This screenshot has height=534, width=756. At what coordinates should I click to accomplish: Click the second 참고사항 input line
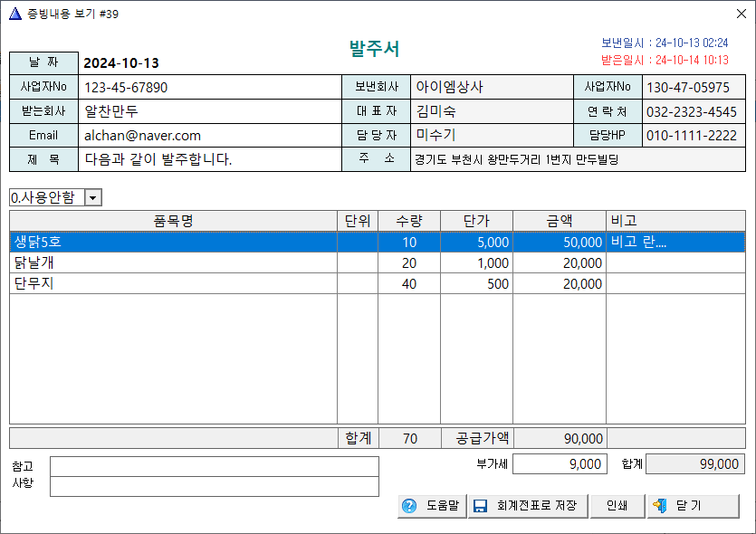pos(215,487)
